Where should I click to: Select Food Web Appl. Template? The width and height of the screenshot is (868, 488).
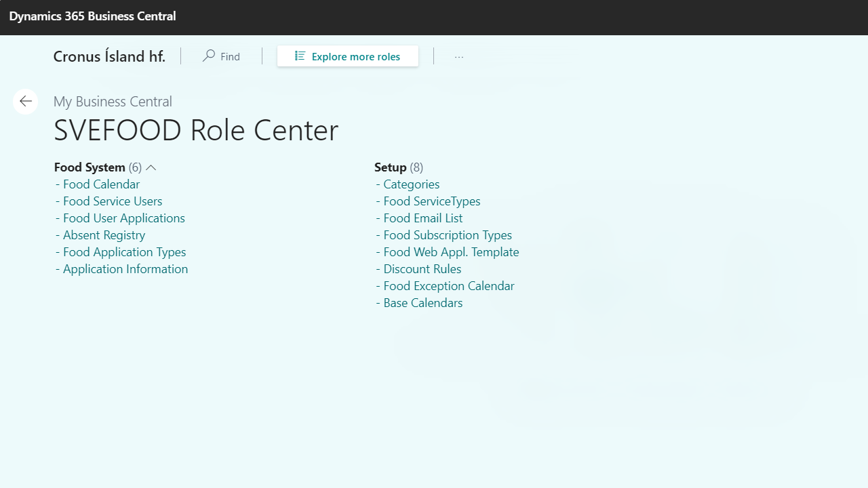coord(451,252)
